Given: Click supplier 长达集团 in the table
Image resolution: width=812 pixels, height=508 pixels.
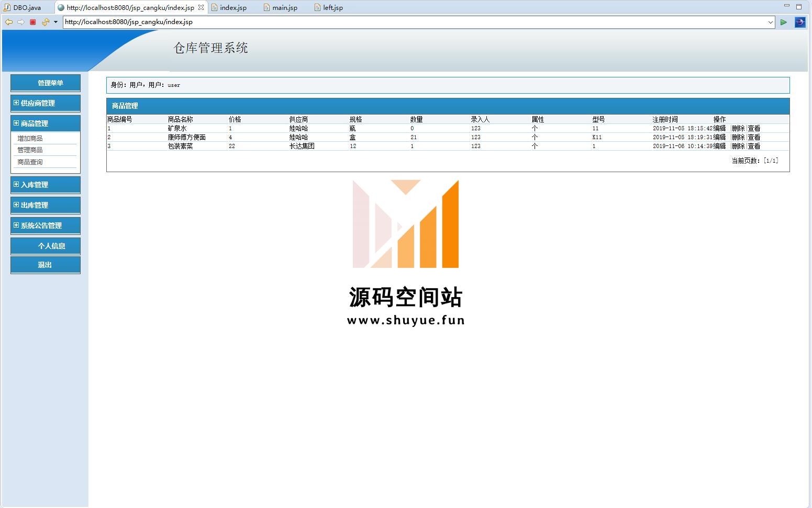Looking at the screenshot, I should 302,146.
